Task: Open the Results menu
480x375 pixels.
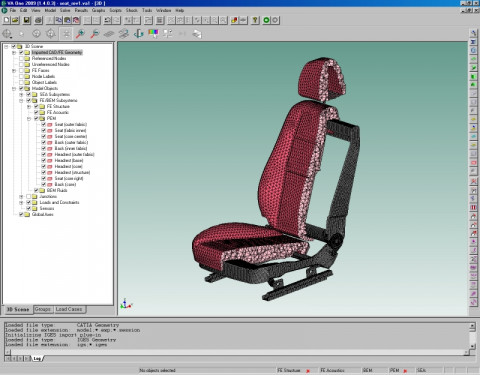Action: 81,10
